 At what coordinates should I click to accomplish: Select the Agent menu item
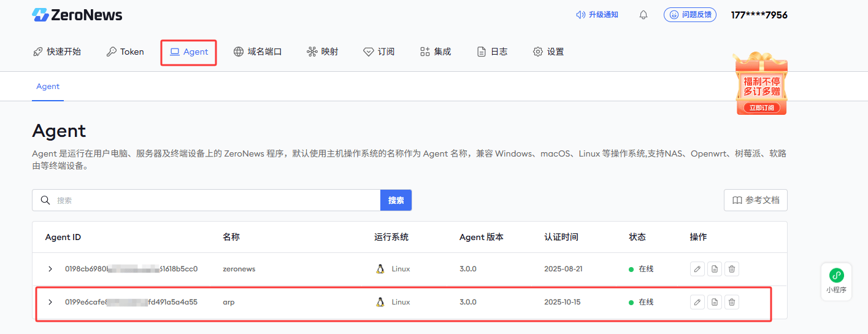tap(189, 52)
